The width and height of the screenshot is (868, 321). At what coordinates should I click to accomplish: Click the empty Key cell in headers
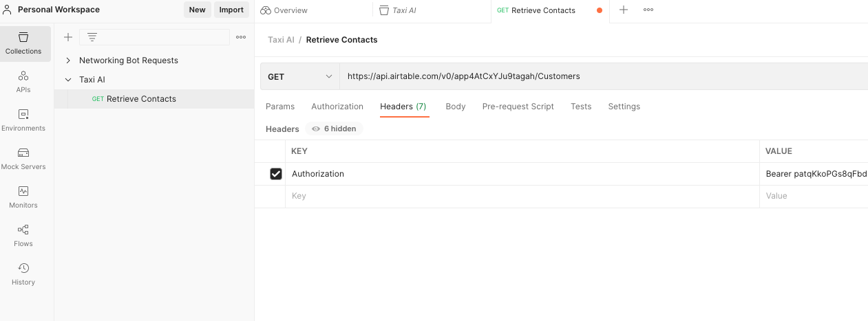[522, 196]
